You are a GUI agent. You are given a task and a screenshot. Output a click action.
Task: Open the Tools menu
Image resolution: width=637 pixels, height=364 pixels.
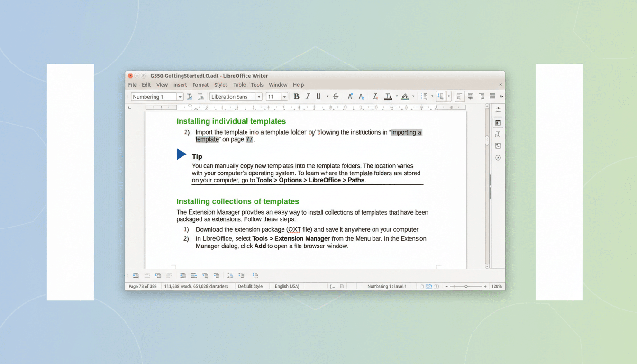[257, 85]
